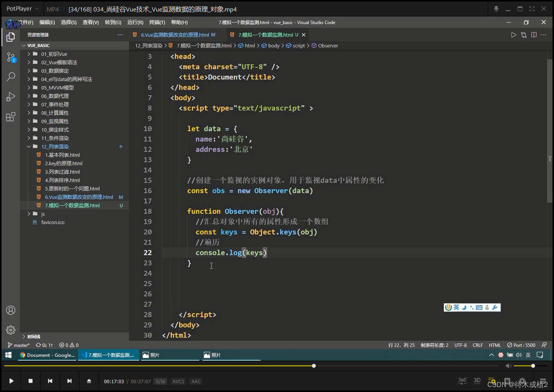
Task: Open the Source Control view with badge 2
Action: pyautogui.click(x=11, y=58)
